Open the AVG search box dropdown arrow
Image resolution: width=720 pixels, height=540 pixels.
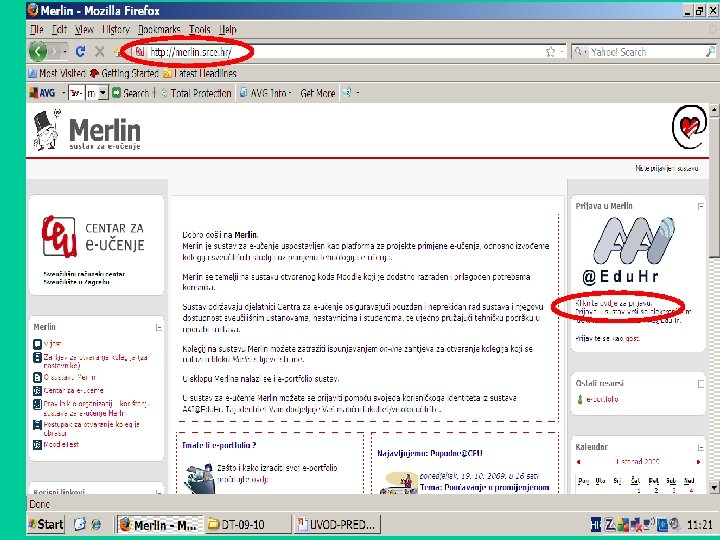pos(103,93)
